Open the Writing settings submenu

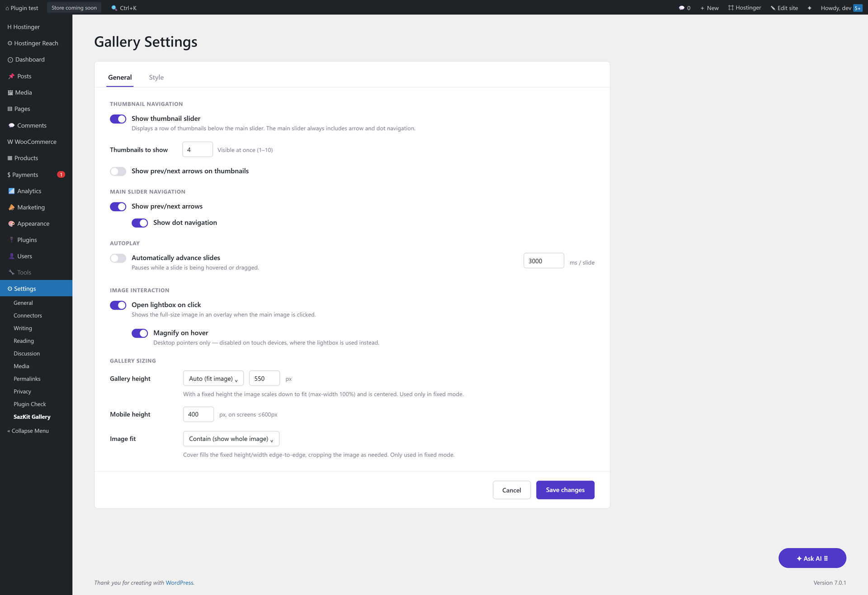pos(23,328)
